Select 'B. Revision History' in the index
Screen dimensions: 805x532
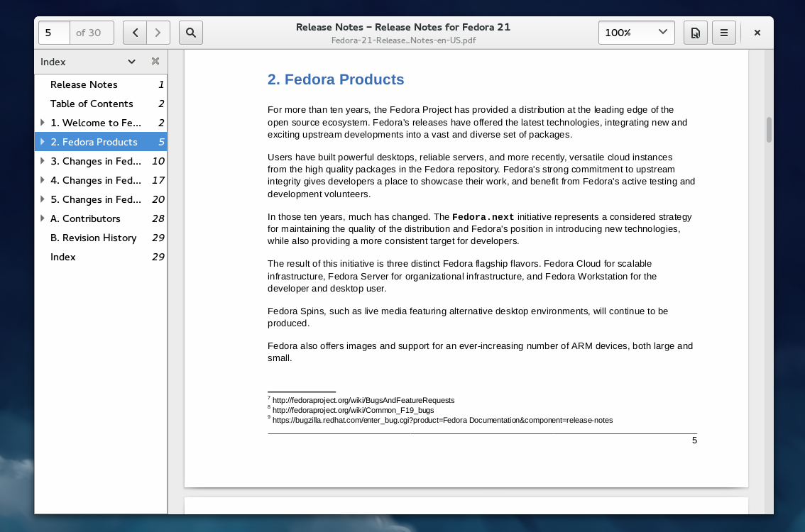tap(93, 238)
